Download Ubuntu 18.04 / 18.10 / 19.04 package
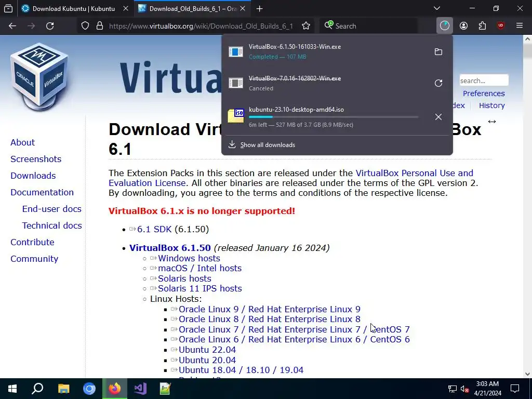 [241, 370]
